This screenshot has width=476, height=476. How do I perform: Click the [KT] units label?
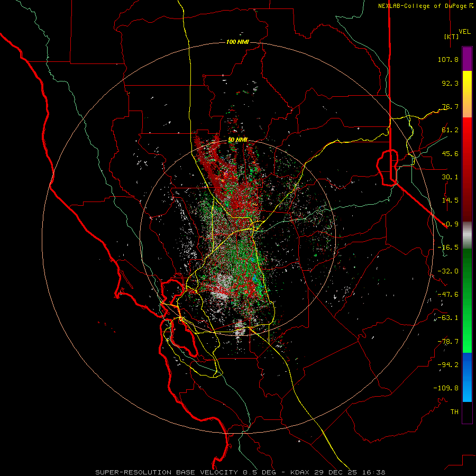(452, 36)
